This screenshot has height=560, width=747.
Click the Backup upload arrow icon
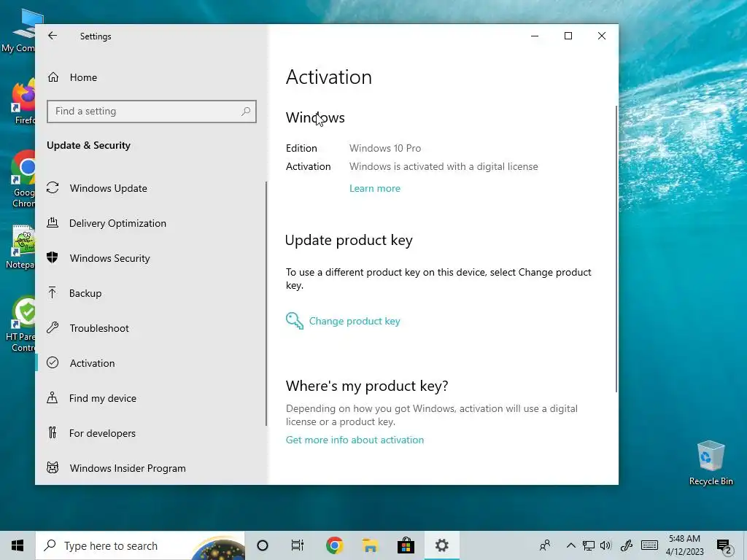tap(53, 293)
